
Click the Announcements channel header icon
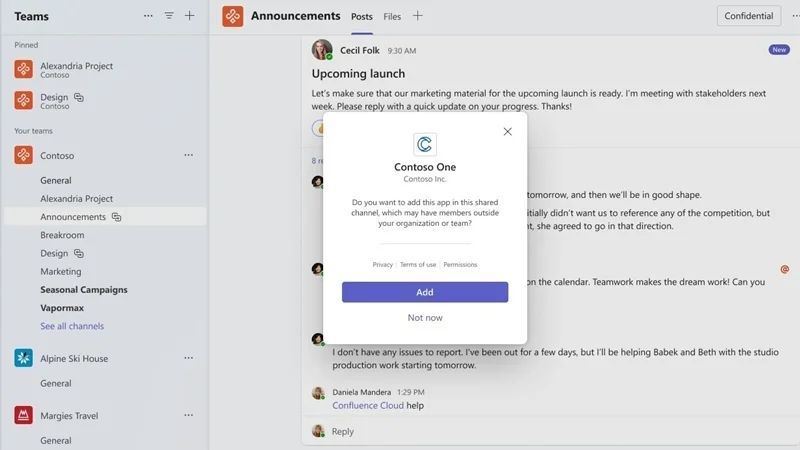point(233,16)
